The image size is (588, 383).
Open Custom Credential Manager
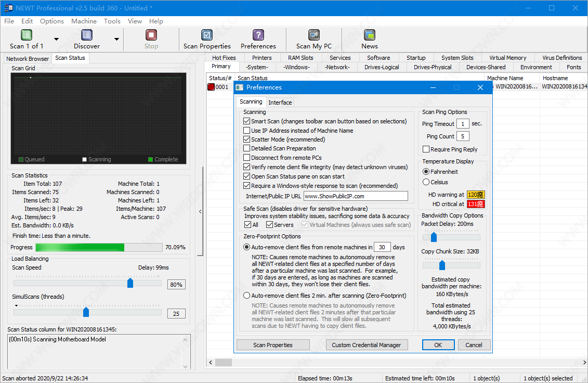(367, 345)
